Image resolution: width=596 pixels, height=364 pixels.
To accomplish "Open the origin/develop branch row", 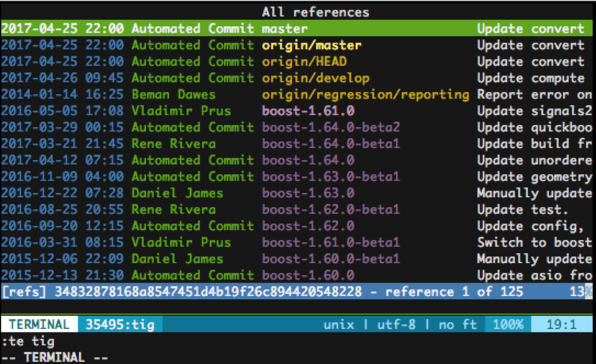I will (315, 78).
